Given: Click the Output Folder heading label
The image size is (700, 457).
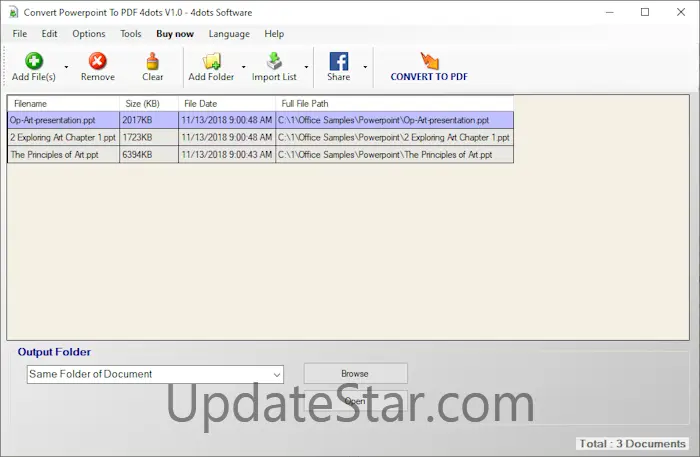Looking at the screenshot, I should coord(54,352).
